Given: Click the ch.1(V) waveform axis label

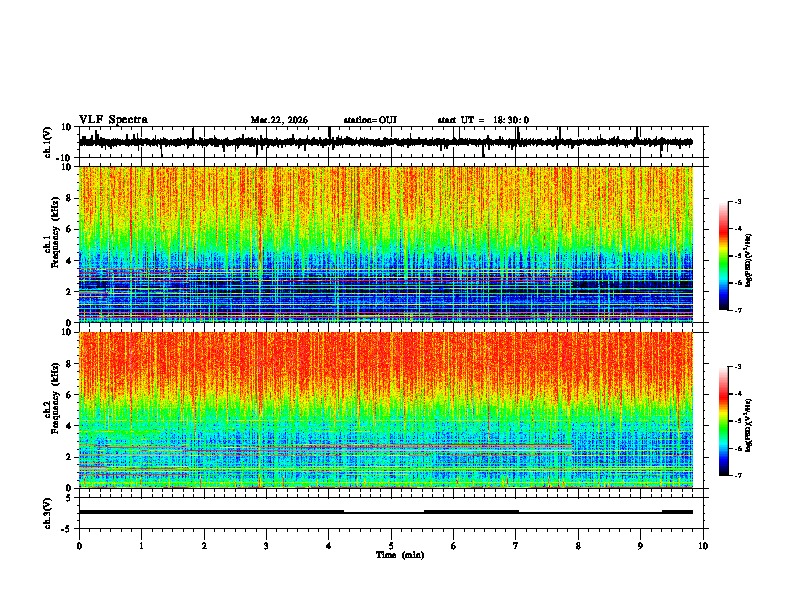Looking at the screenshot, I should 48,142.
